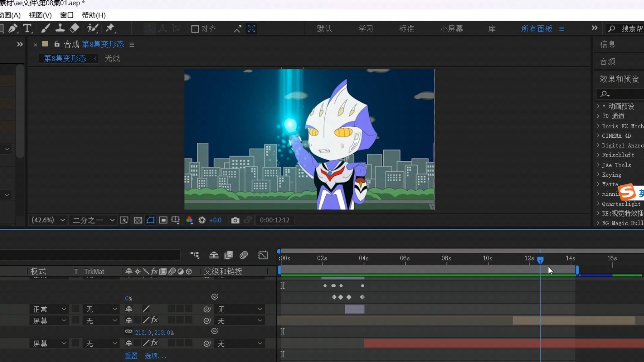Open the composition panel menu icon
Viewport: 644px width, 362px height.
(132, 45)
